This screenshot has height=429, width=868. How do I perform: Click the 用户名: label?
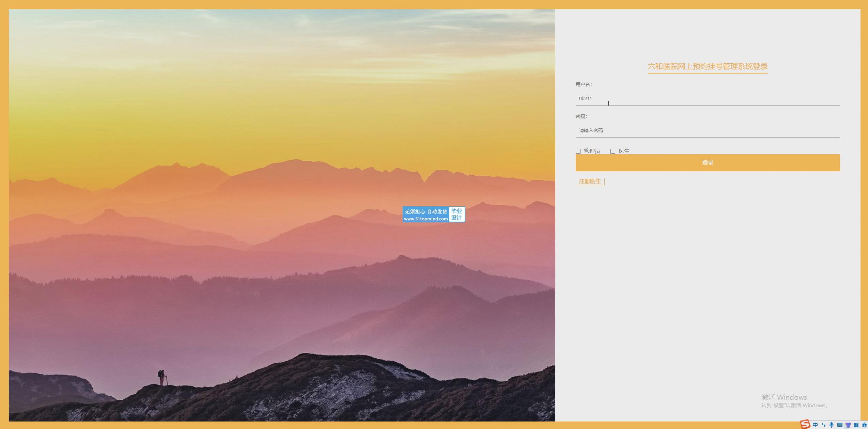pyautogui.click(x=584, y=84)
